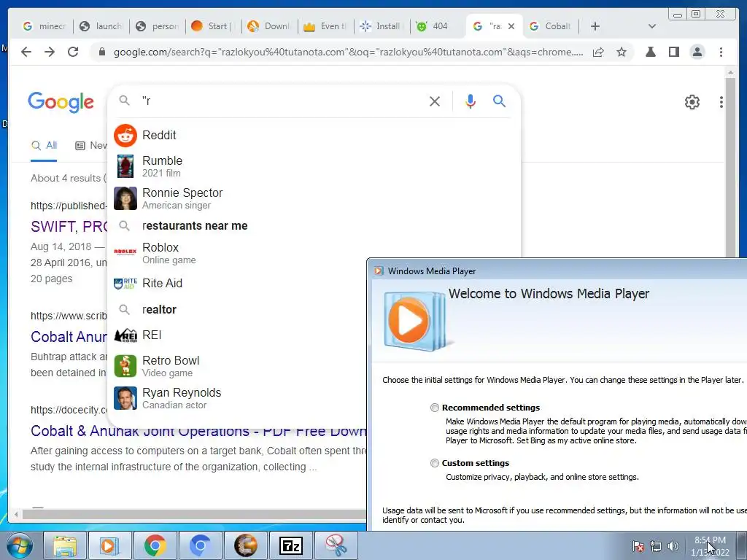The image size is (747, 560).
Task: Open the Chrome profile avatar
Action: (697, 52)
